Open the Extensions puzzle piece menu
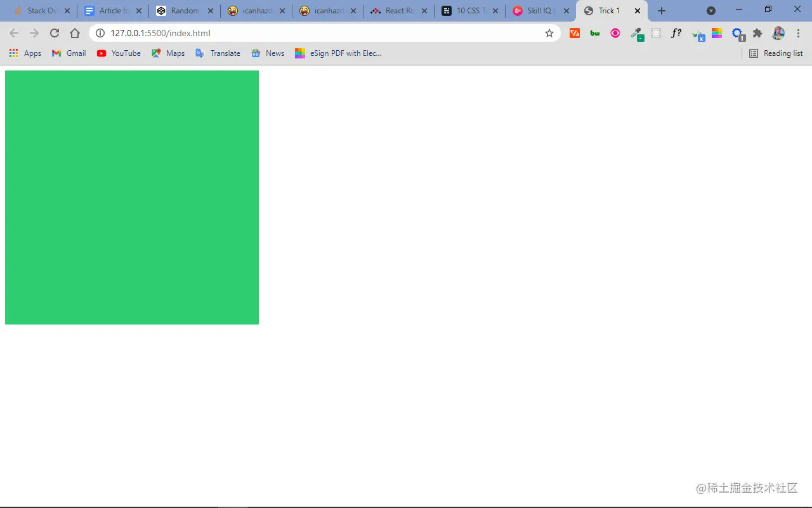 757,33
